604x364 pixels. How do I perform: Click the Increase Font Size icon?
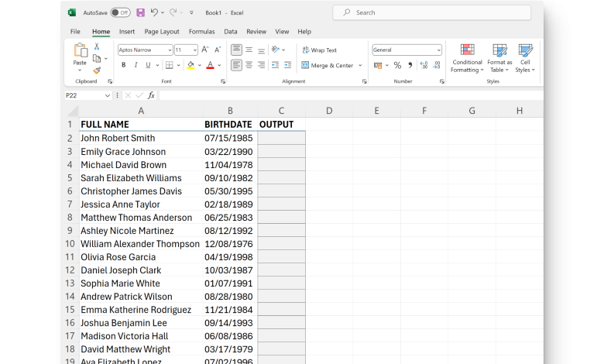click(x=205, y=50)
